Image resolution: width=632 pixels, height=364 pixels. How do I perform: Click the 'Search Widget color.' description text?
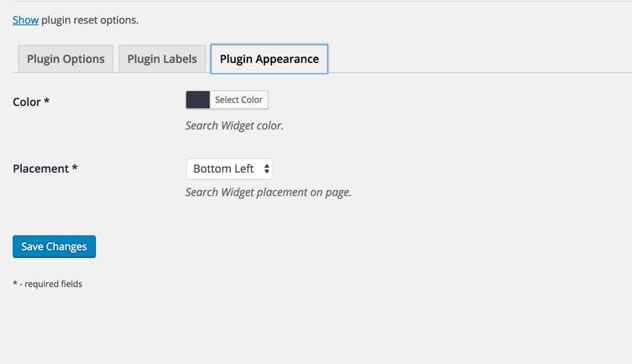pos(234,126)
